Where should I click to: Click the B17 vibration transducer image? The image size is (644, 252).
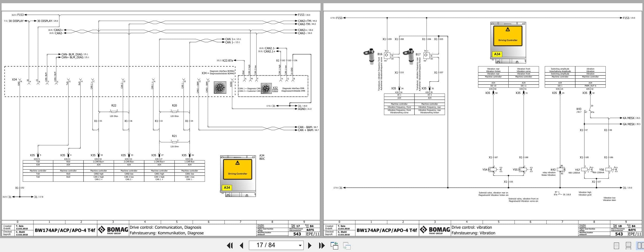(x=409, y=56)
